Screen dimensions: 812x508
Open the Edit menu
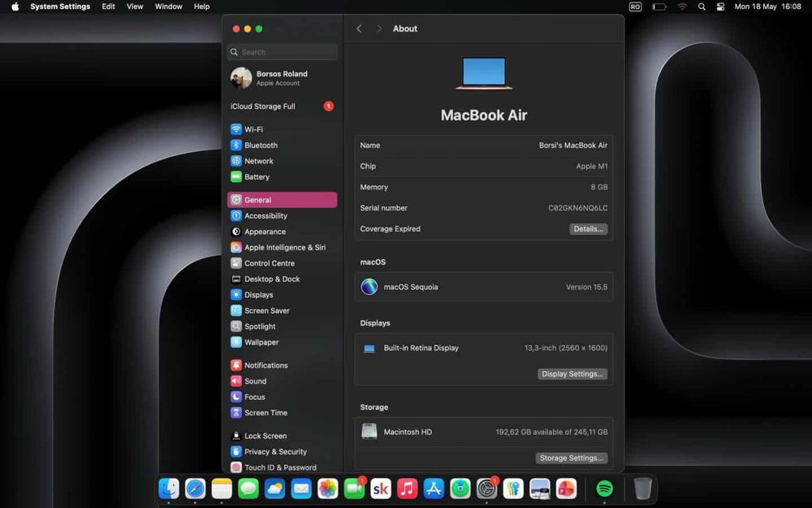click(108, 7)
